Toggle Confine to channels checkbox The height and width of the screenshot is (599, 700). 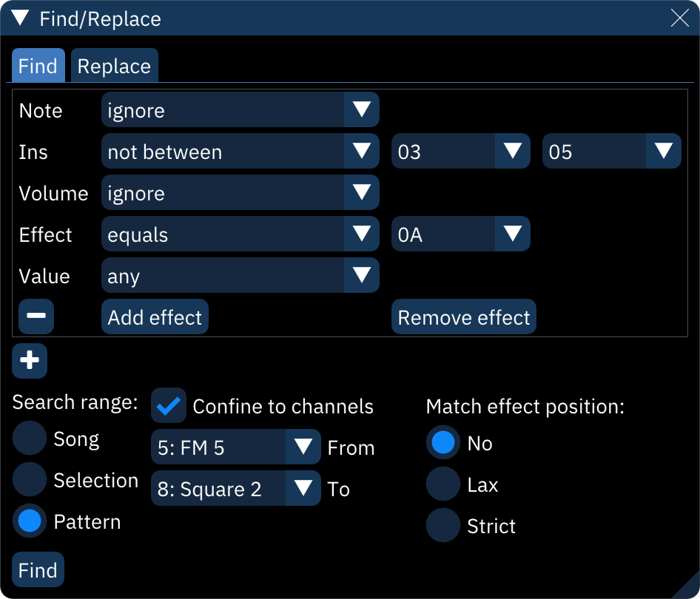[169, 406]
